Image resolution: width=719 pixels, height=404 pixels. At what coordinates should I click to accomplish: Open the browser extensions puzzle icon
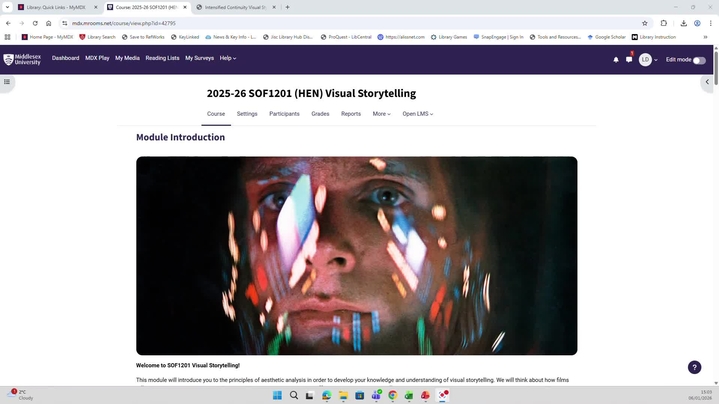coord(663,23)
